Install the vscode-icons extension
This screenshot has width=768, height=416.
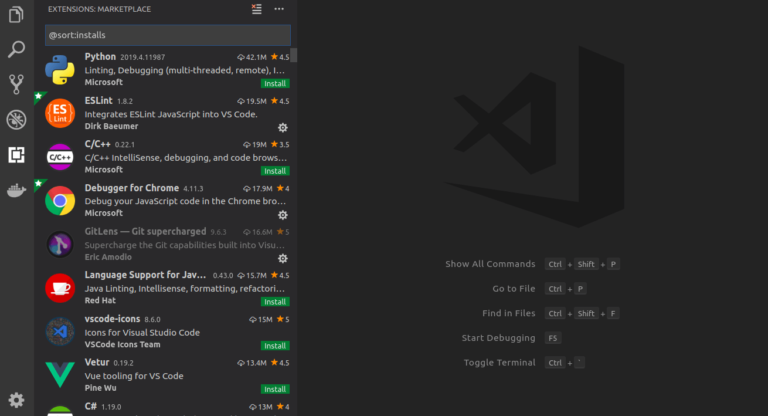(x=275, y=346)
